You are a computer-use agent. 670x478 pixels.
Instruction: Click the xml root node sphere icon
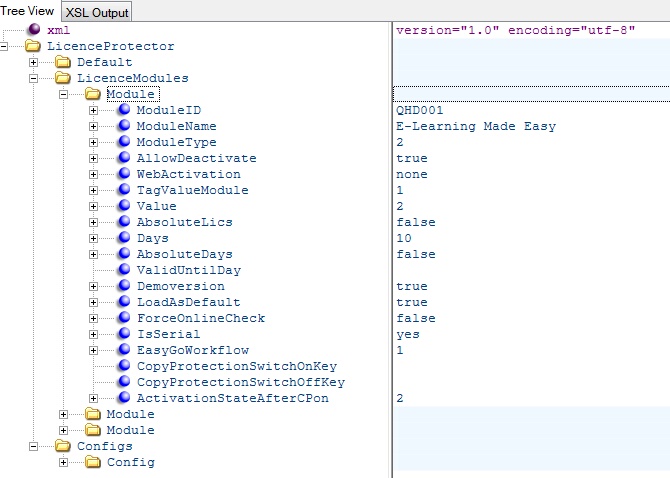coord(34,30)
